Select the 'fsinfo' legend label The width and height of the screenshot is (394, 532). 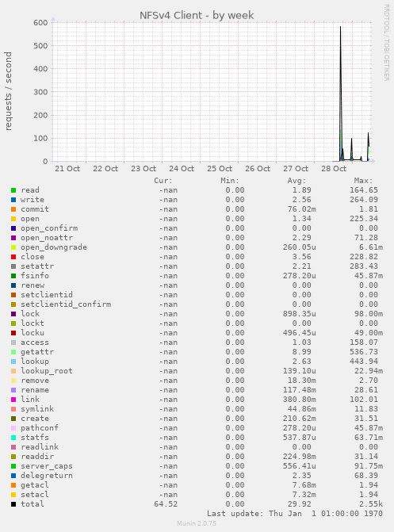(35, 276)
